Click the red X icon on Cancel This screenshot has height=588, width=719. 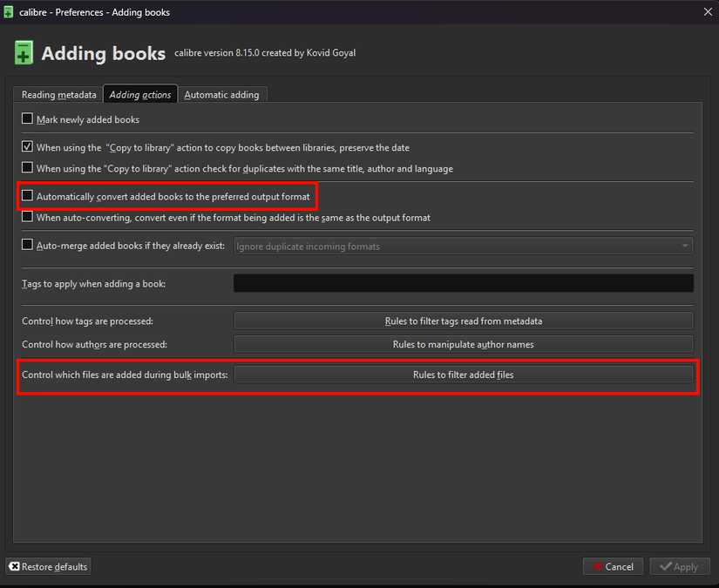click(x=598, y=566)
